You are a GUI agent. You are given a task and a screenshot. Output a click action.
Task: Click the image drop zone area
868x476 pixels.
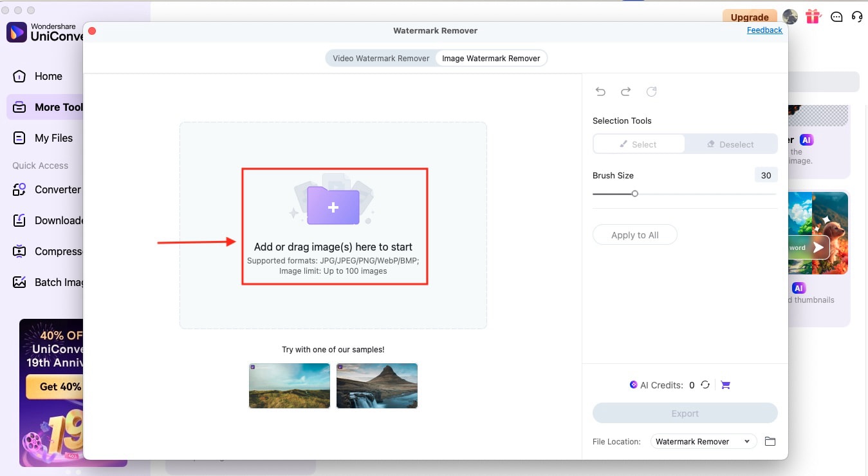click(x=333, y=225)
